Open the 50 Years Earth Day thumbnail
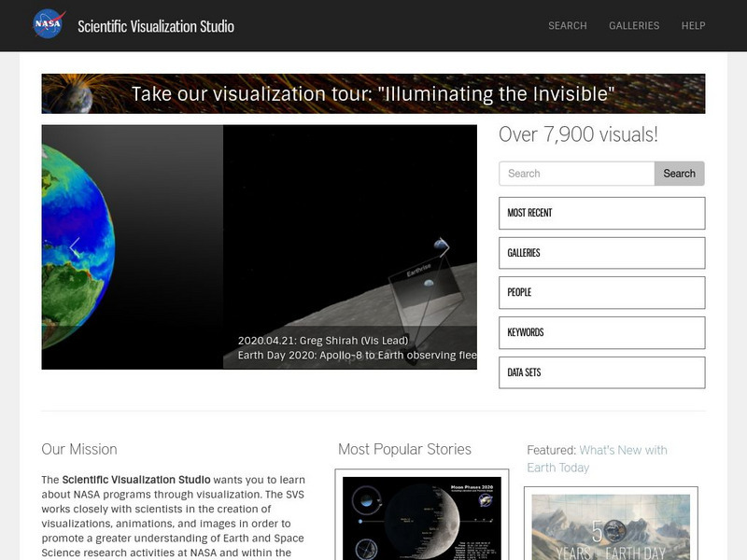Image resolution: width=747 pixels, height=560 pixels. (x=611, y=526)
